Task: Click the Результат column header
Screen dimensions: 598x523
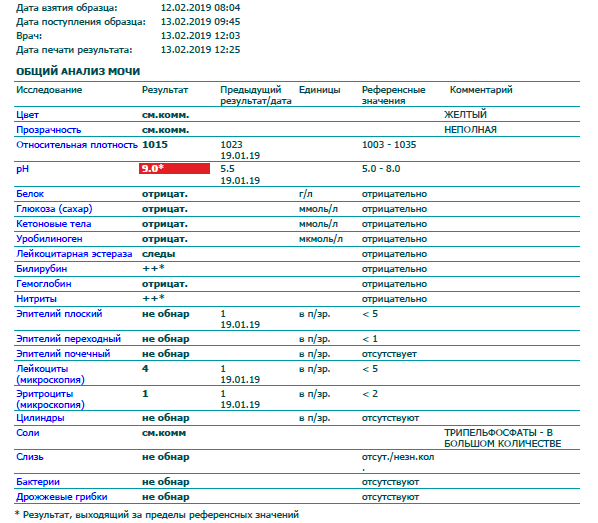Action: [x=165, y=90]
